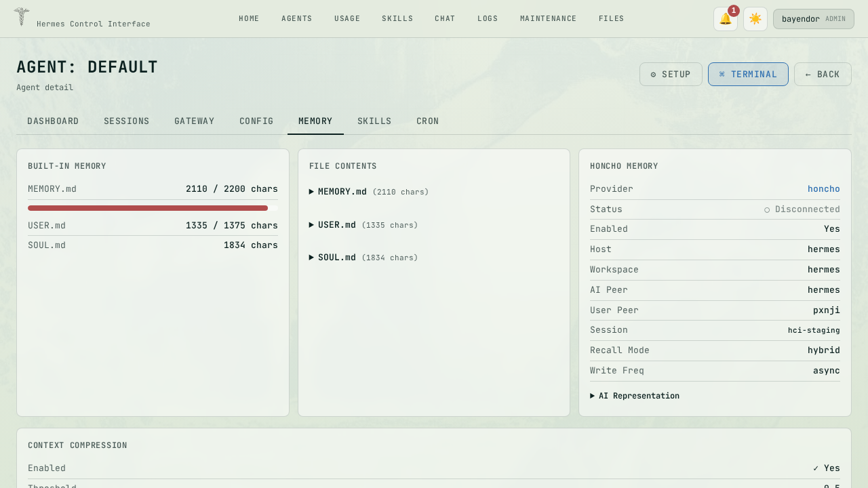Expand the SOUL.md file contents

(x=336, y=258)
